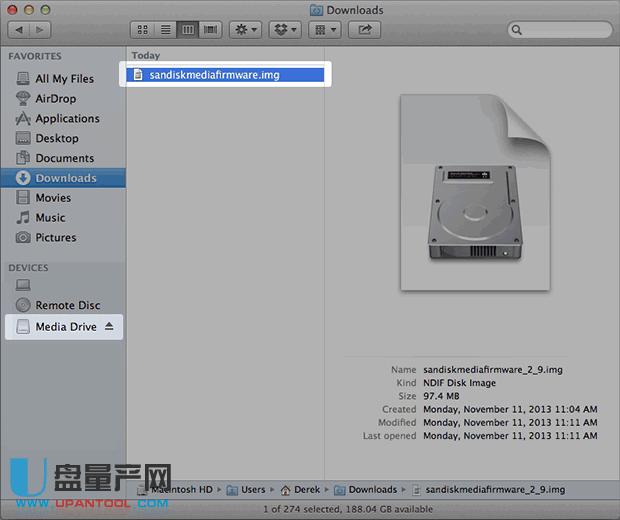The width and height of the screenshot is (620, 520).
Task: Click the Users folder in path bar
Action: (x=252, y=490)
